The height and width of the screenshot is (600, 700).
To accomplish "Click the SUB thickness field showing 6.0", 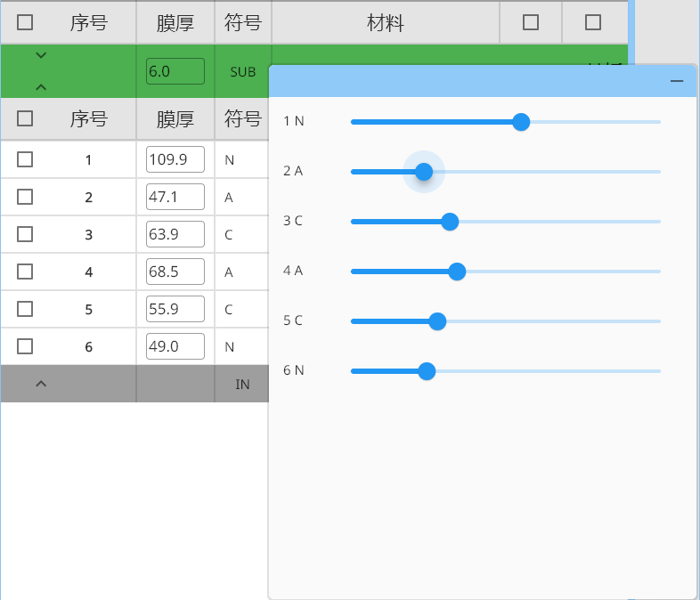I will point(175,71).
